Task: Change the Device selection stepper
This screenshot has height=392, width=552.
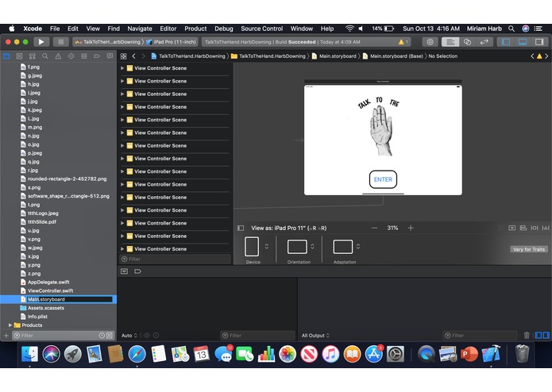Action: coord(267,247)
